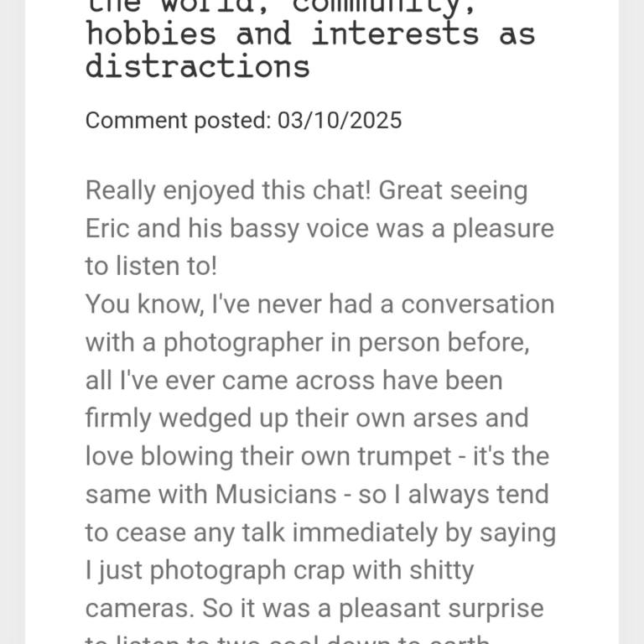Click the "Comment posted" label
This screenshot has height=644, width=644.
click(178, 120)
